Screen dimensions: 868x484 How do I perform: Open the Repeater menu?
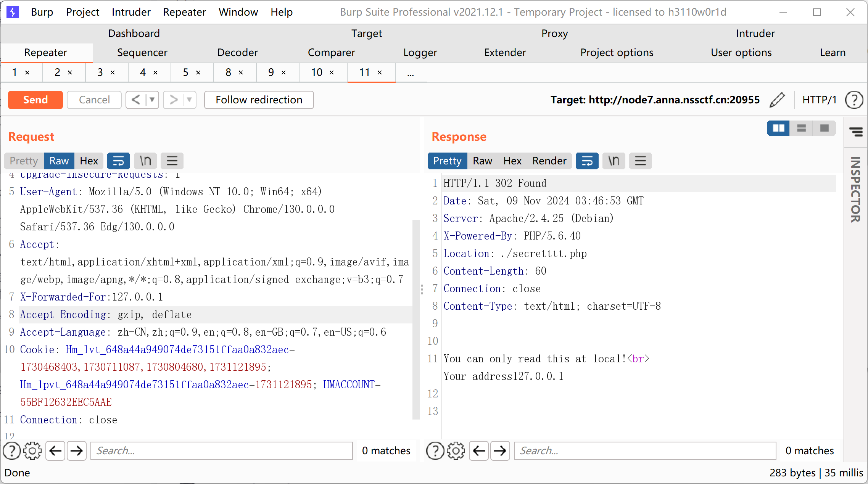[184, 12]
